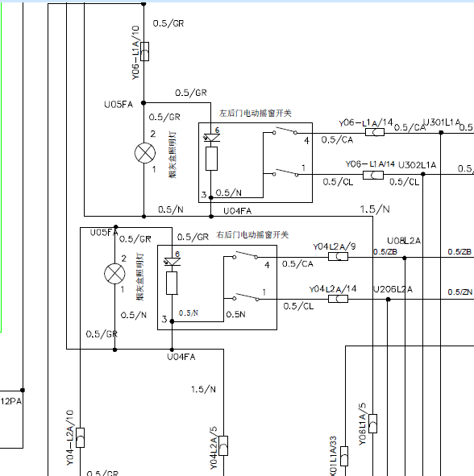Screen dimensions: 474x476
Task: Click the X01L1A/33 connector symbol
Action: coord(344,456)
